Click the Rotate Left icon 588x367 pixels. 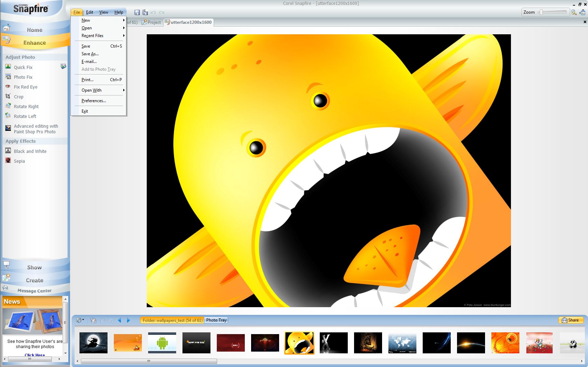tap(8, 116)
